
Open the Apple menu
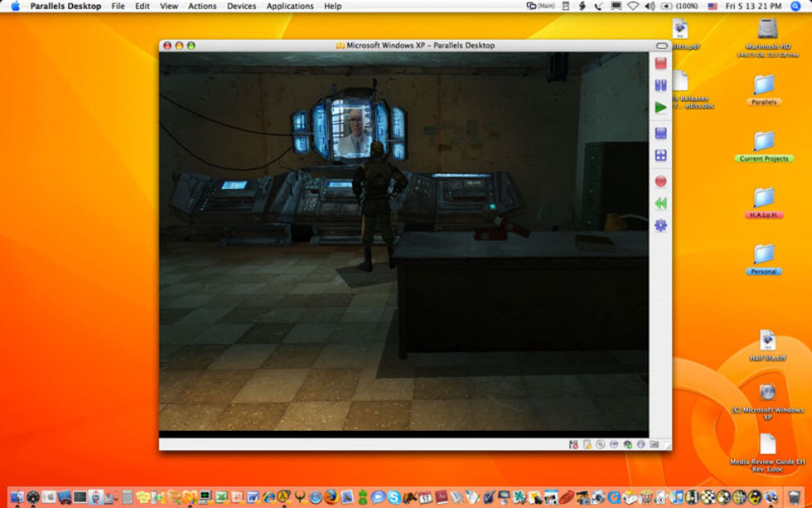click(15, 6)
